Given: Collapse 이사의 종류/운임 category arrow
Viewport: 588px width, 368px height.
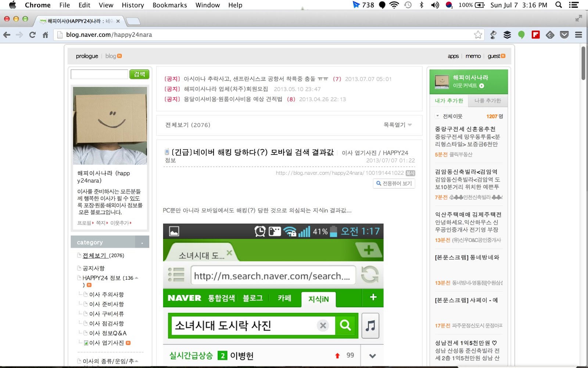Looking at the screenshot, I should point(137,361).
